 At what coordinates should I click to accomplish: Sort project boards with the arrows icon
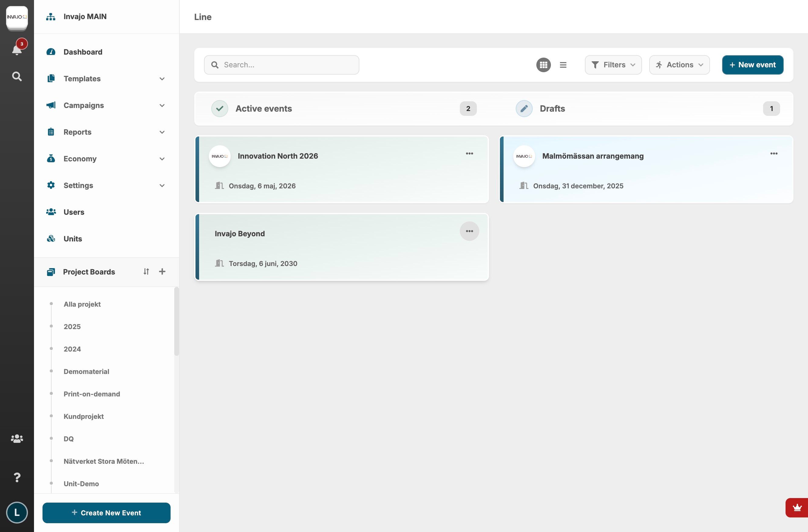click(146, 271)
